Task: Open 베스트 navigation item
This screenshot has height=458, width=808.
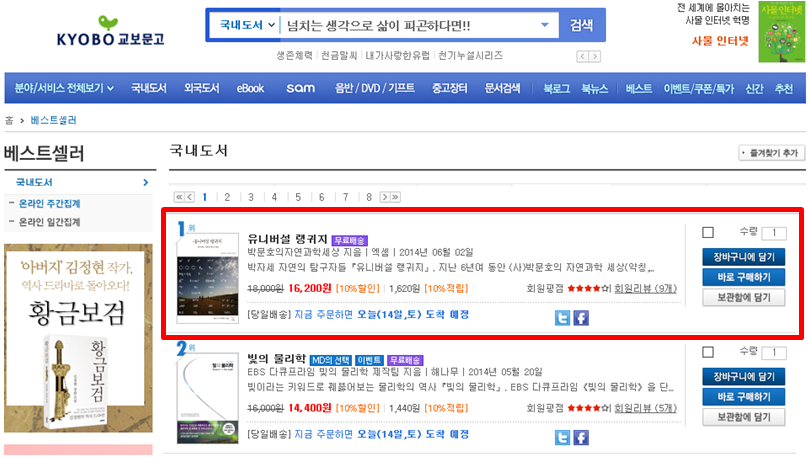Action: 639,88
